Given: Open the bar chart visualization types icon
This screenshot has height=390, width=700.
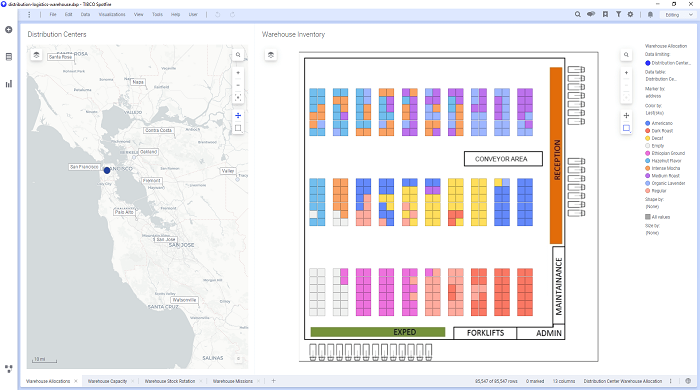Looking at the screenshot, I should (8, 84).
